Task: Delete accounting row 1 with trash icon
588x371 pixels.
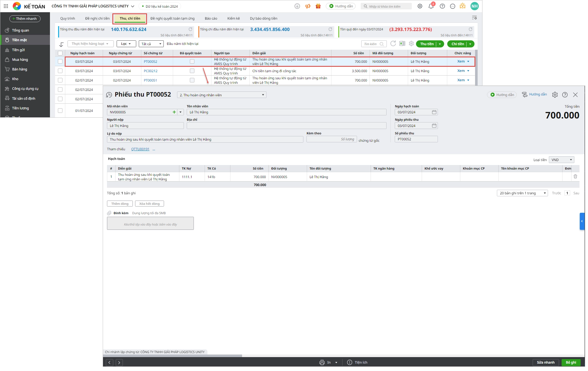Action: 575,177
